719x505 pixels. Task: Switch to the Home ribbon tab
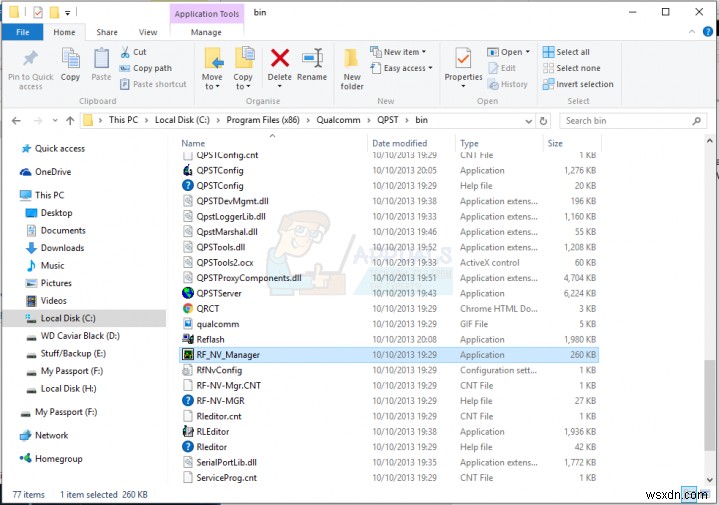[64, 32]
